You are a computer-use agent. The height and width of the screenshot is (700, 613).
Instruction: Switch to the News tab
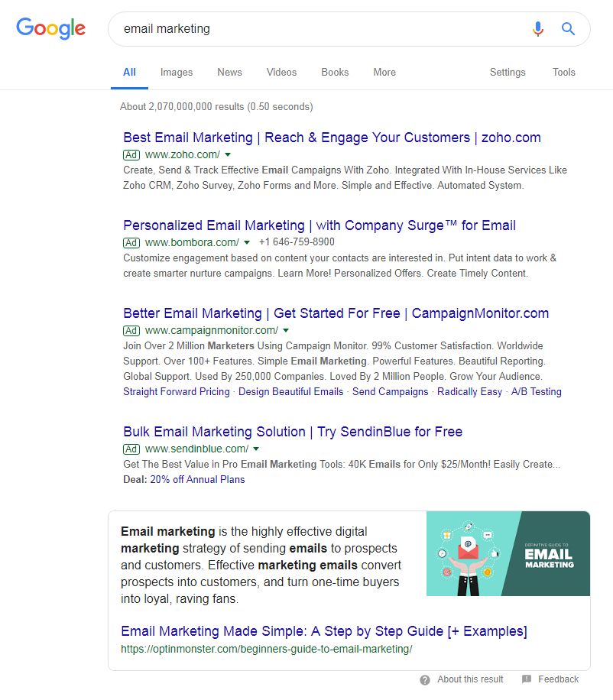coord(229,73)
